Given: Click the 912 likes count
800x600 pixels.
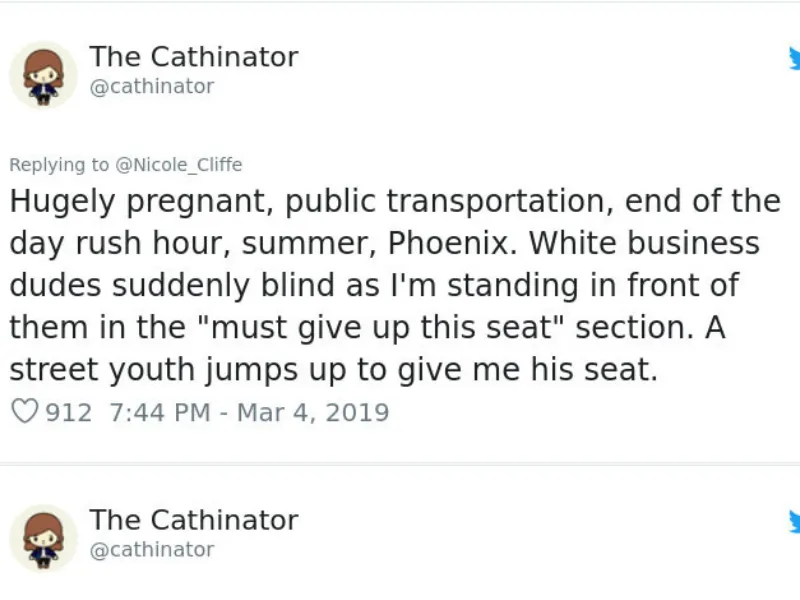Looking at the screenshot, I should 68,412.
